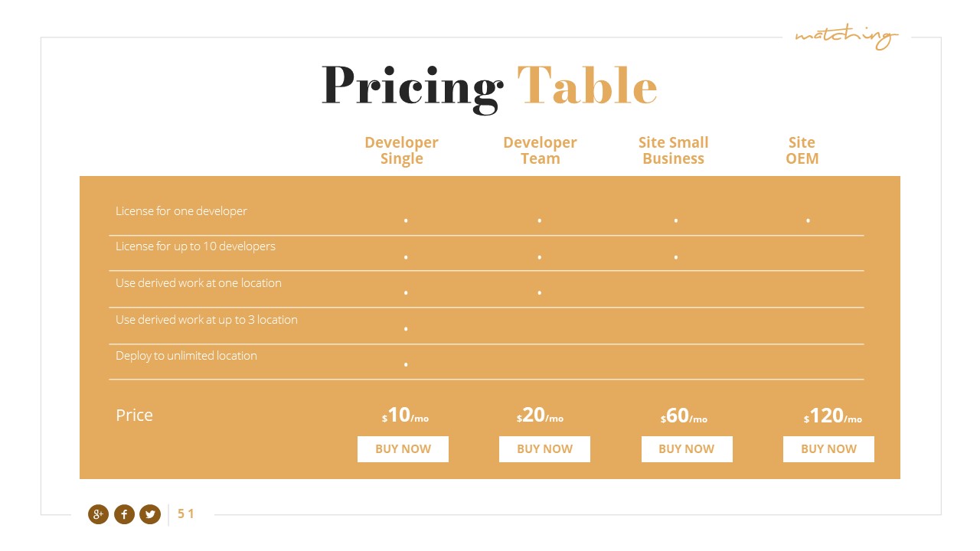Select the Developer Team column header
The image size is (980, 551).
click(x=540, y=151)
